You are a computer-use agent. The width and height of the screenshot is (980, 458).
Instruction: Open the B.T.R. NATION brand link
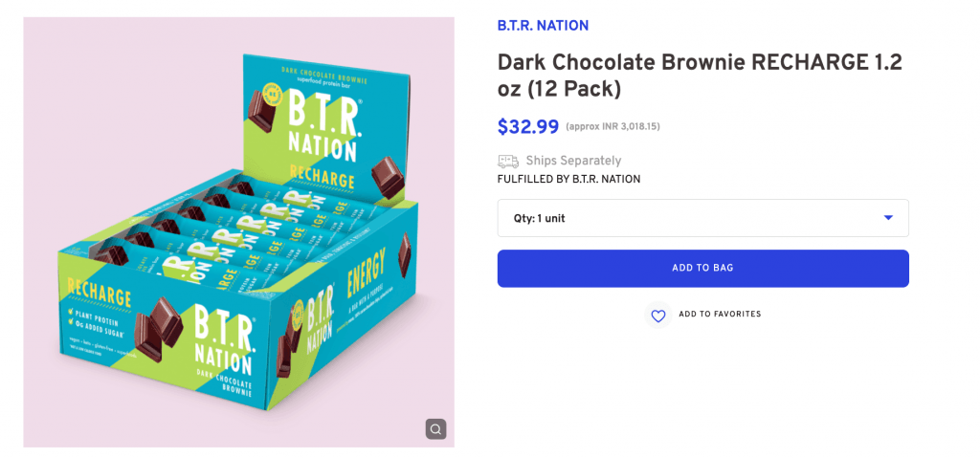pyautogui.click(x=543, y=26)
